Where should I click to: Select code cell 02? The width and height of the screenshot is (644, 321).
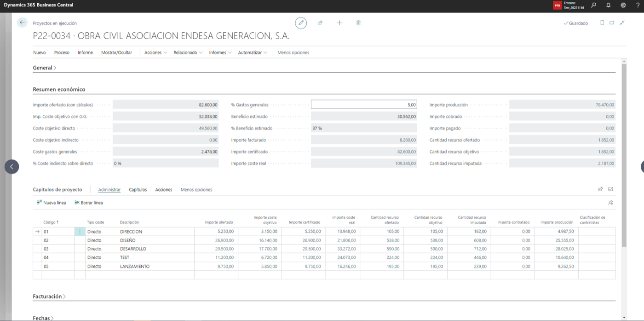pyautogui.click(x=58, y=240)
